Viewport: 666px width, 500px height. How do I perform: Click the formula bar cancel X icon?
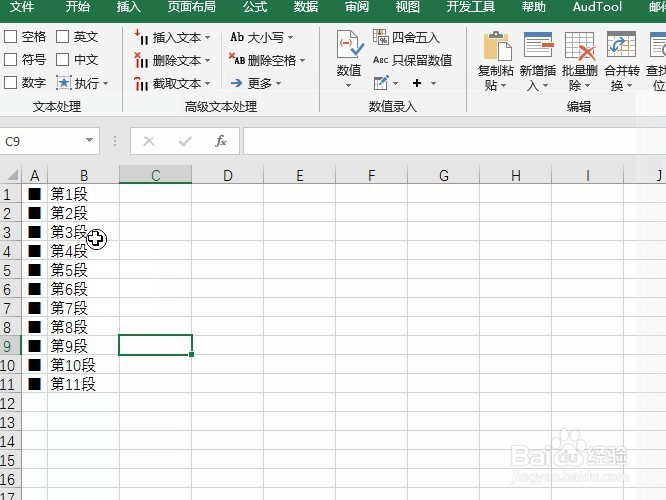(x=149, y=141)
